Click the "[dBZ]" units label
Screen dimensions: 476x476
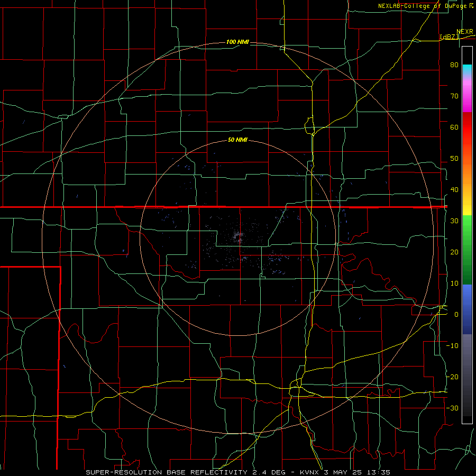(449, 37)
